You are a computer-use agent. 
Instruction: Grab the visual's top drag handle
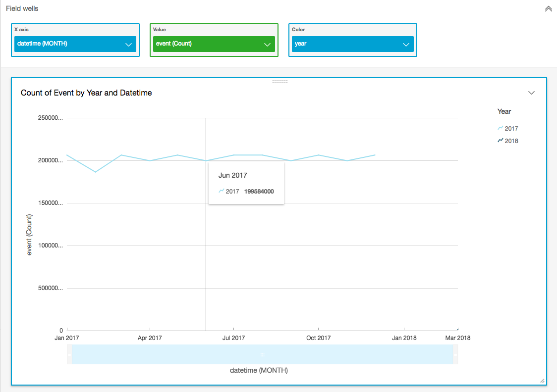click(280, 82)
